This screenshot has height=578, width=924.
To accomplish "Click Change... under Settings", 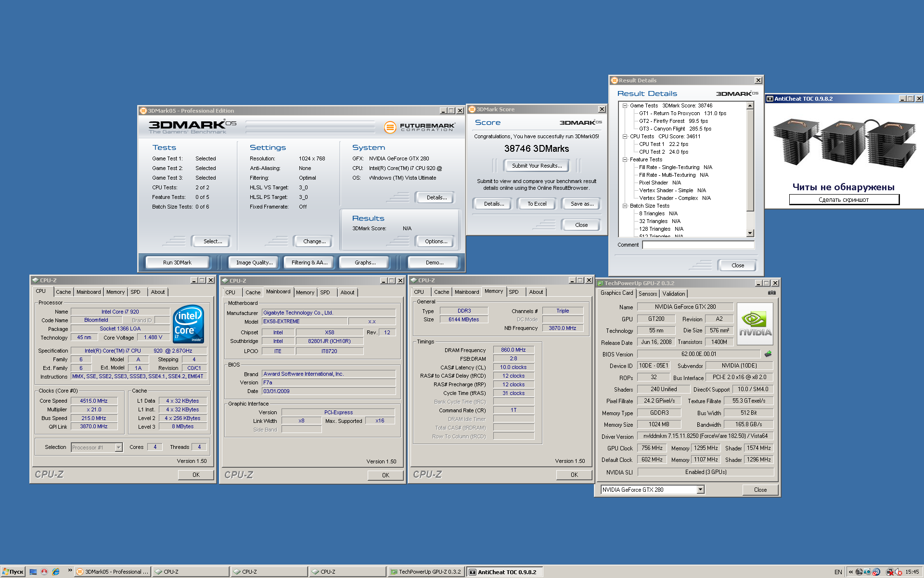I will tap(314, 241).
